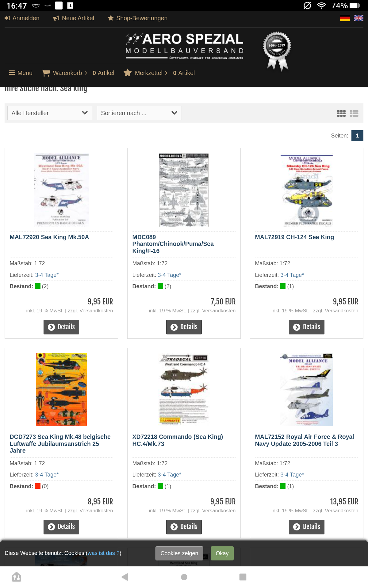Tap the Android back navigation arrow
Image resolution: width=368 pixels, height=588 pixels.
click(x=125, y=577)
